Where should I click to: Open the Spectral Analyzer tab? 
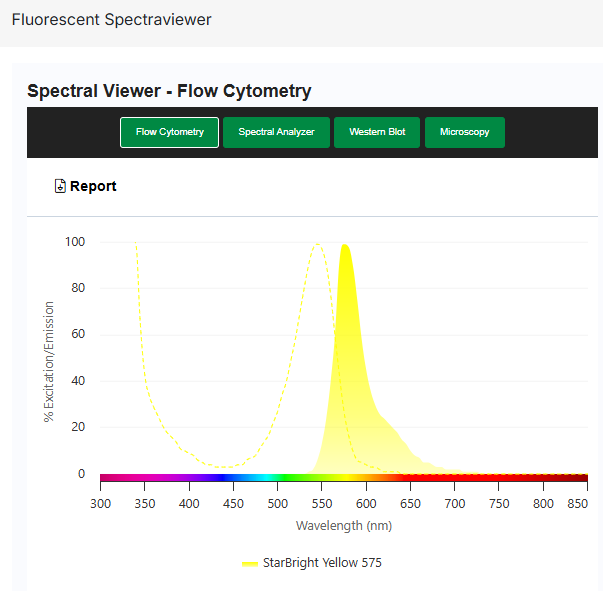tap(276, 132)
